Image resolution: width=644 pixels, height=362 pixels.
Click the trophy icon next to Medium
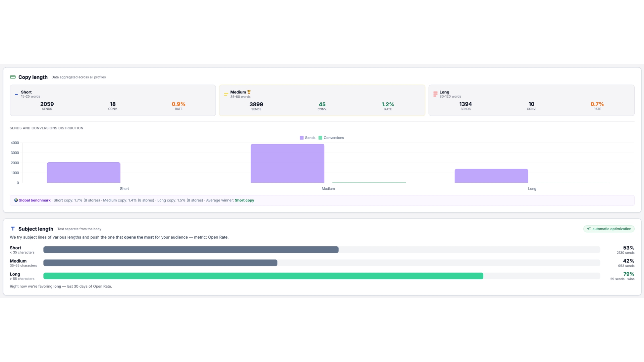tap(249, 92)
